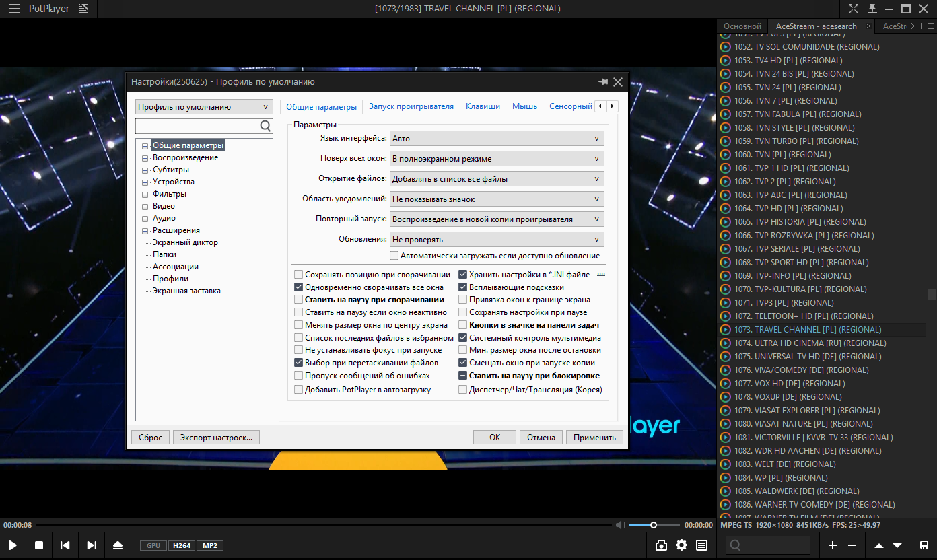Click the speaker mute icon

(x=619, y=525)
